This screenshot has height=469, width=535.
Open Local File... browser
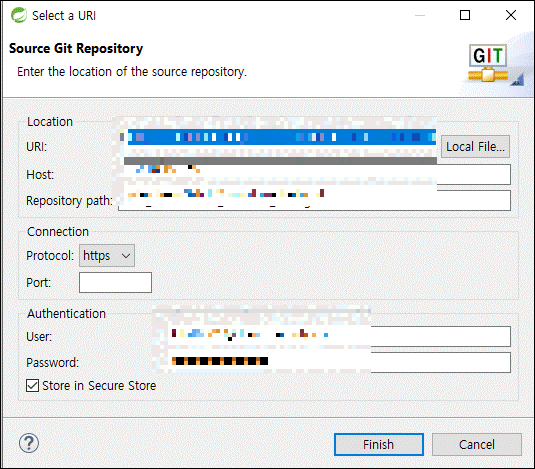[475, 147]
